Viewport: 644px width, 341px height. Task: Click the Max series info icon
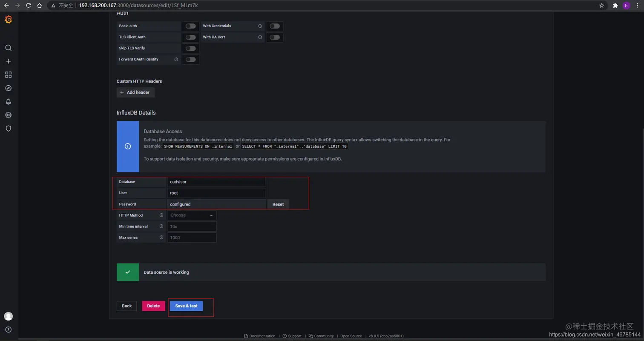click(161, 238)
